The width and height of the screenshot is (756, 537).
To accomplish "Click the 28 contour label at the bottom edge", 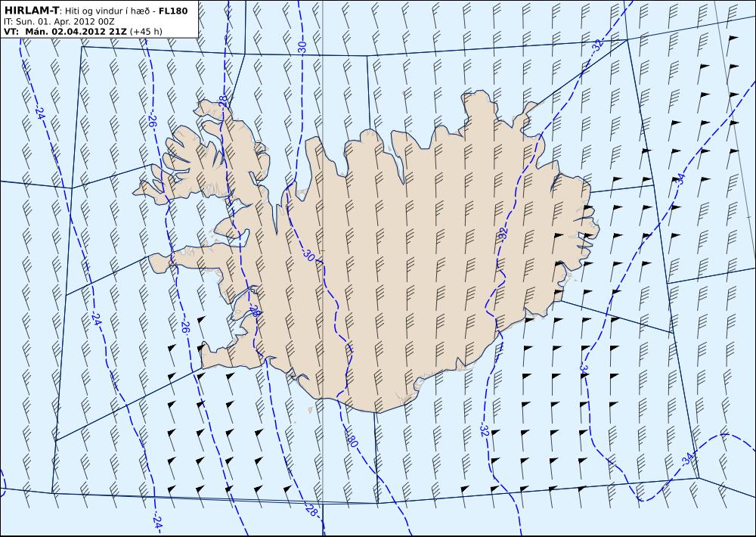I will pos(311,510).
